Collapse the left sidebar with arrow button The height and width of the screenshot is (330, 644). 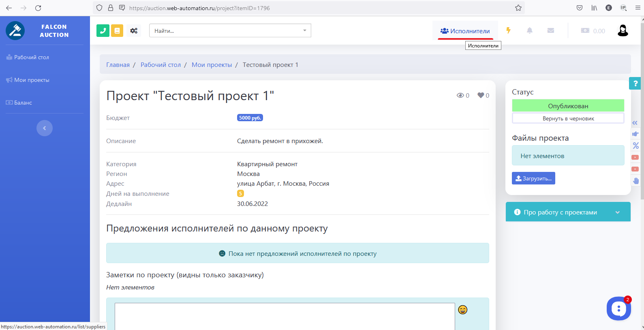[x=45, y=128]
